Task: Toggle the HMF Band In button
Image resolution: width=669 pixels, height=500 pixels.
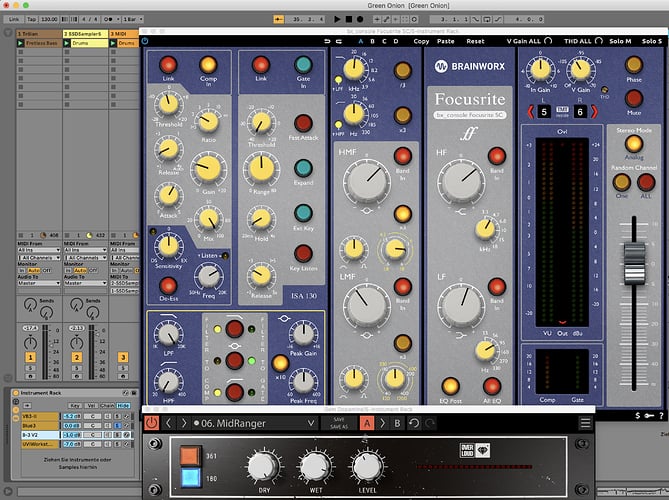Action: click(x=402, y=156)
